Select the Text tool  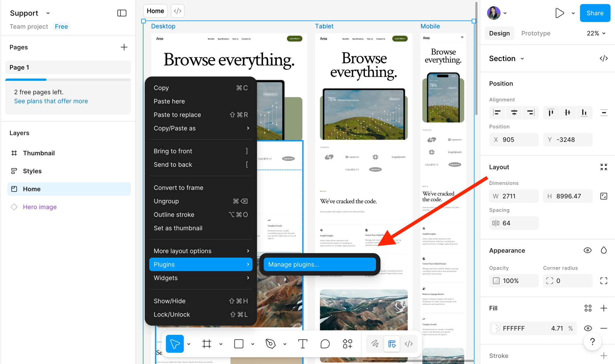click(x=302, y=344)
